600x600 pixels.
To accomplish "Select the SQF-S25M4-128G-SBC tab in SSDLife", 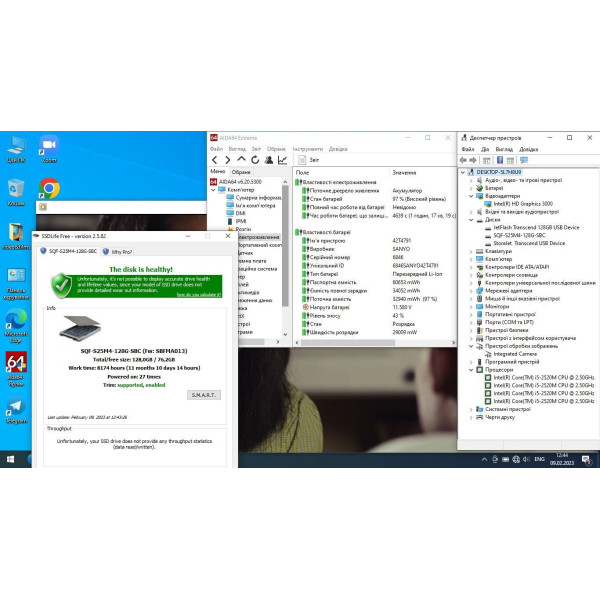I will click(69, 251).
